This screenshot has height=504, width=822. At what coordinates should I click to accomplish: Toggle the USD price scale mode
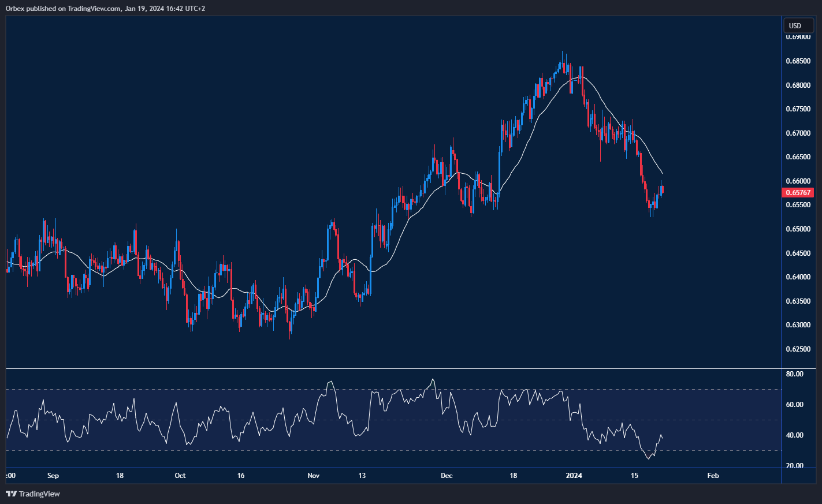point(798,25)
